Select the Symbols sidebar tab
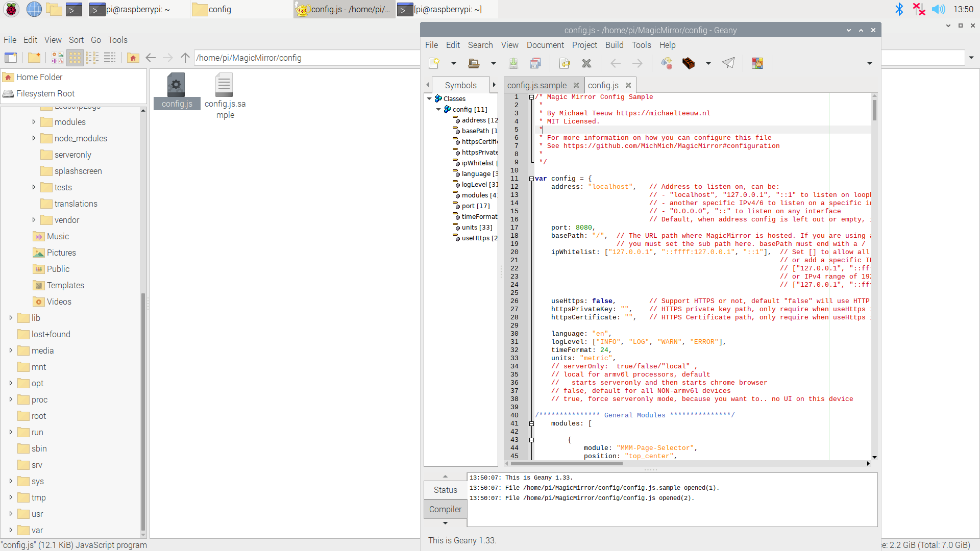This screenshot has width=980, height=551. pos(460,85)
